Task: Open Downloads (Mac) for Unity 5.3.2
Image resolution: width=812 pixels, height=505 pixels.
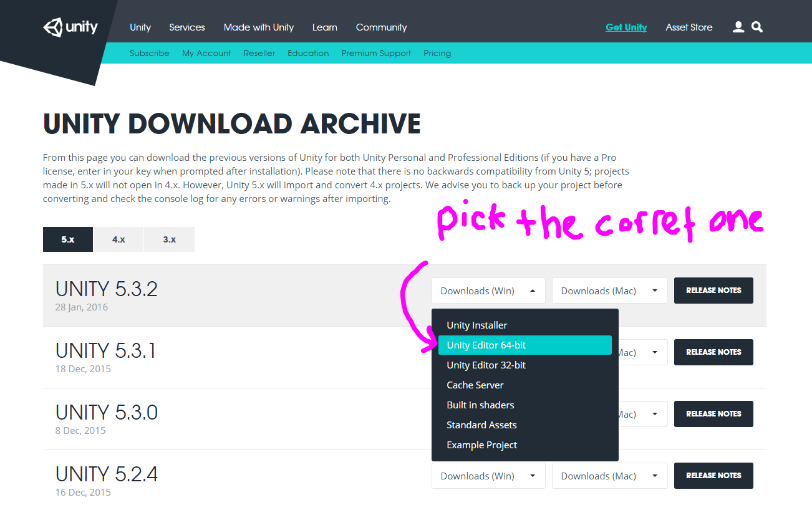Action: (x=609, y=291)
